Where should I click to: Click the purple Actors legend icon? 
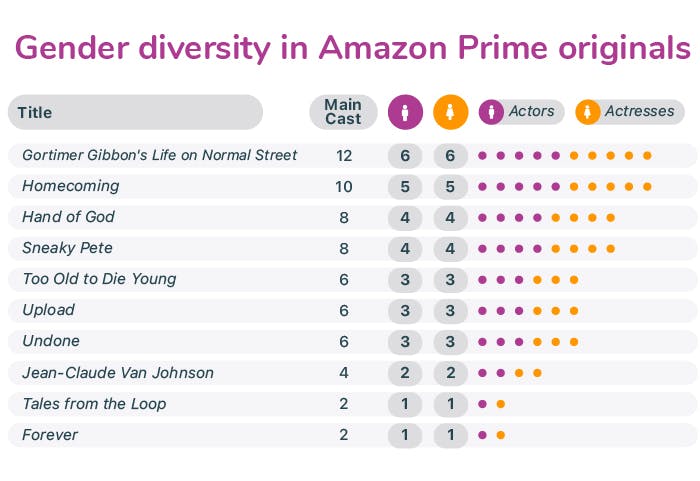(x=492, y=112)
